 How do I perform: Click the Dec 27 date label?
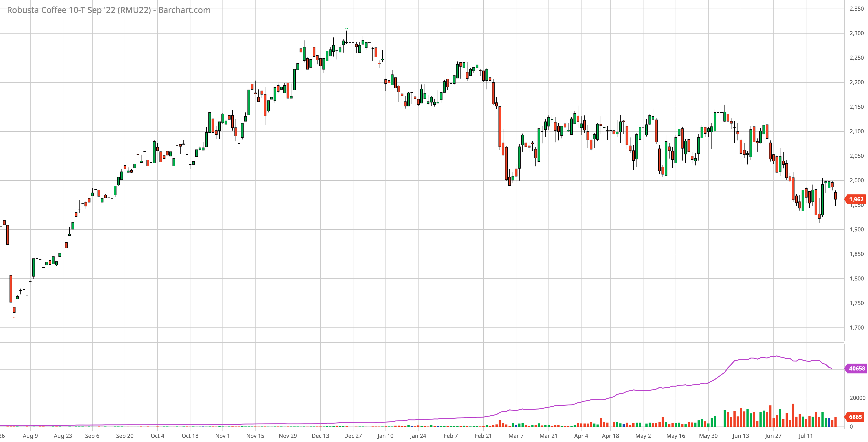tap(353, 436)
